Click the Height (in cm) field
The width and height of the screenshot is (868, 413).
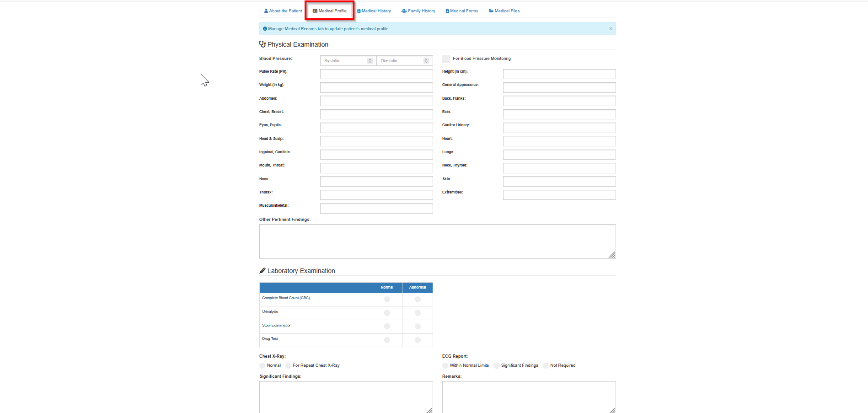pyautogui.click(x=559, y=74)
